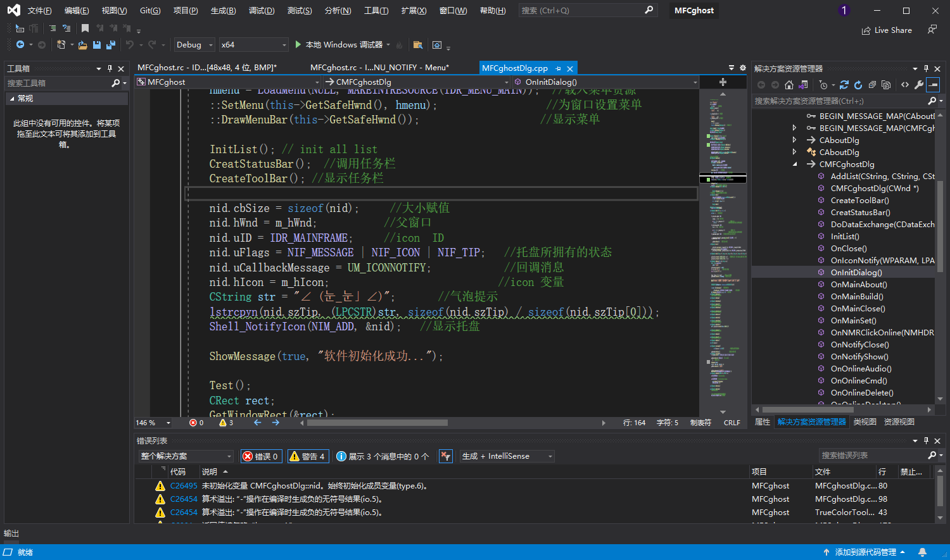Click Collapse All icon in Solution Explorer
Image resolution: width=950 pixels, height=560 pixels.
coord(872,85)
